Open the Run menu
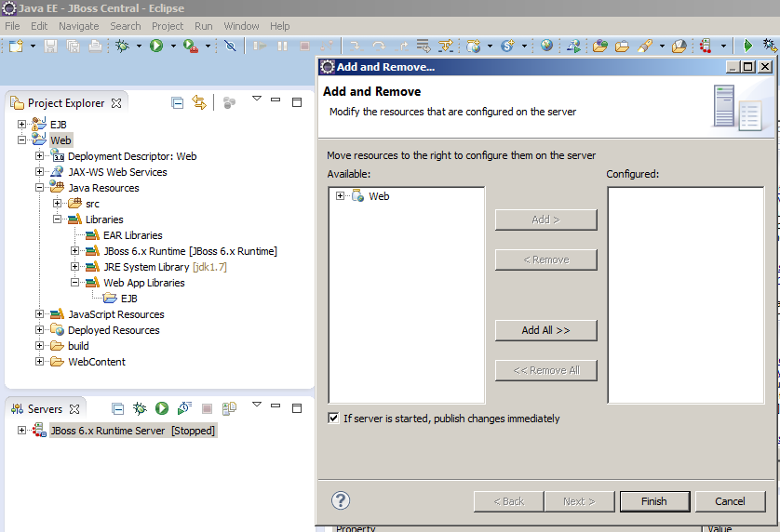Image resolution: width=780 pixels, height=532 pixels. pyautogui.click(x=204, y=26)
